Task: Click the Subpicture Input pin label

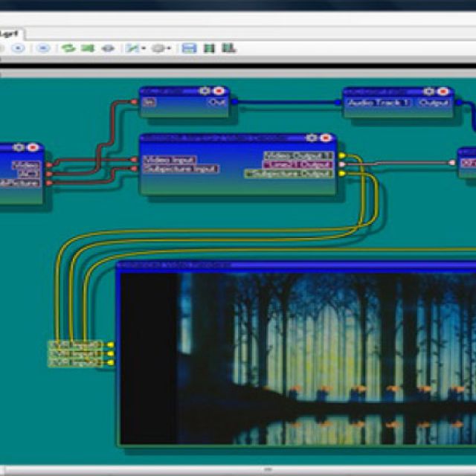Action: coord(179,169)
